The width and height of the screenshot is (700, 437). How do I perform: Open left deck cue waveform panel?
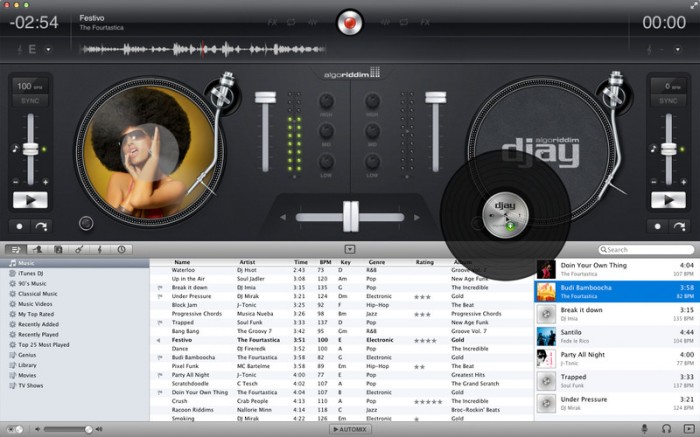(313, 22)
